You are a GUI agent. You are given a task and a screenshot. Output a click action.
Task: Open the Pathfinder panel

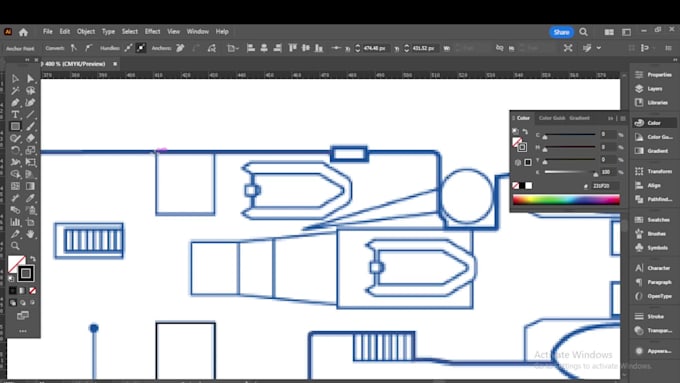(653, 199)
